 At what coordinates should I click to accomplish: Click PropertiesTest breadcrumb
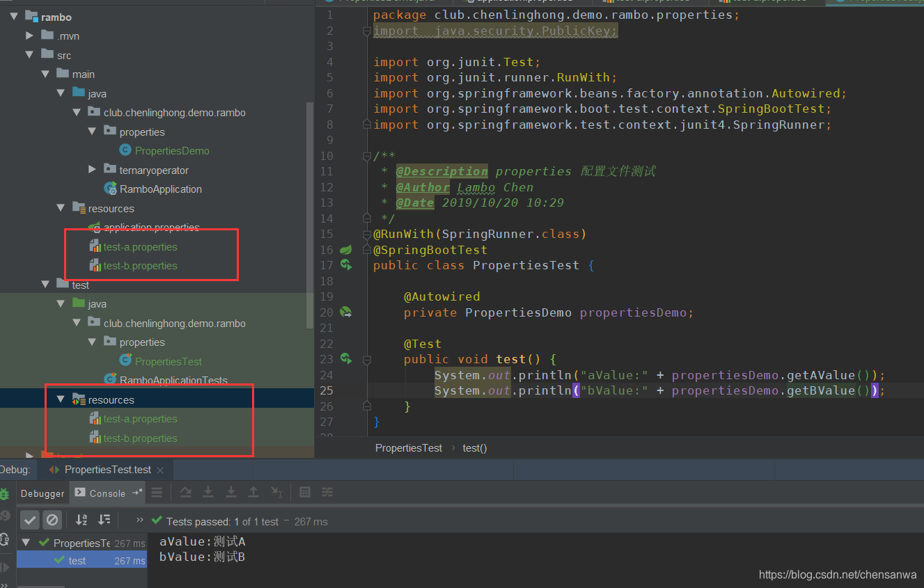[x=409, y=448]
